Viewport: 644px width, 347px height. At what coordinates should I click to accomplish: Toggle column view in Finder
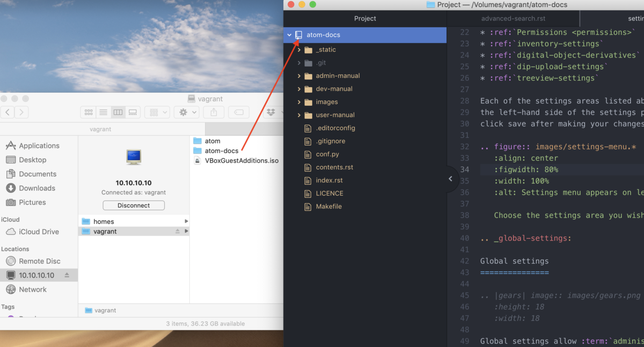click(x=118, y=112)
